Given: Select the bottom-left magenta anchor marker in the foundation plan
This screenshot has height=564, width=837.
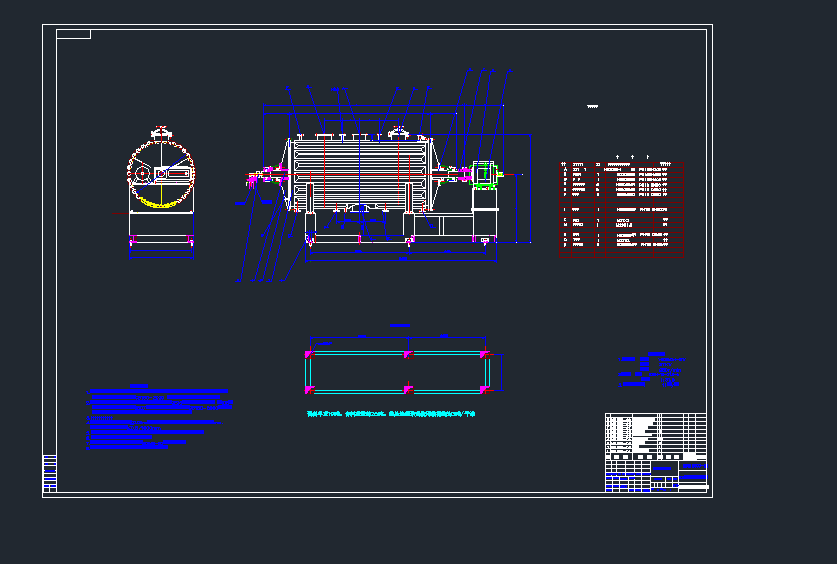Looking at the screenshot, I should pos(309,389).
